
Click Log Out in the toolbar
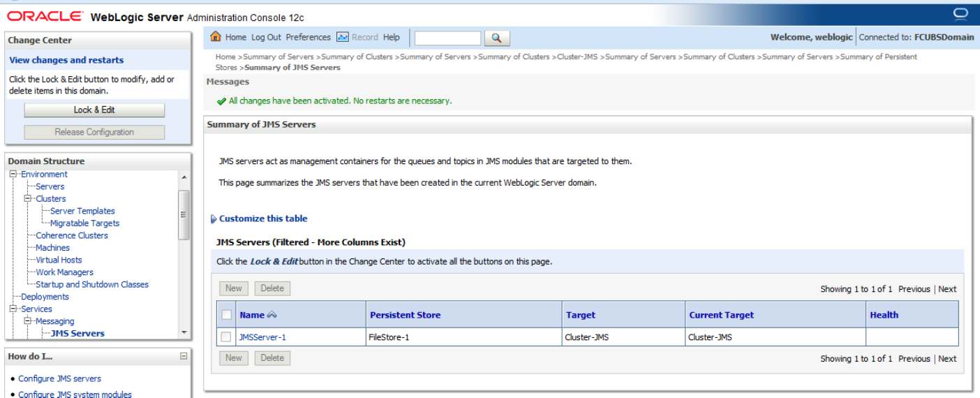266,37
